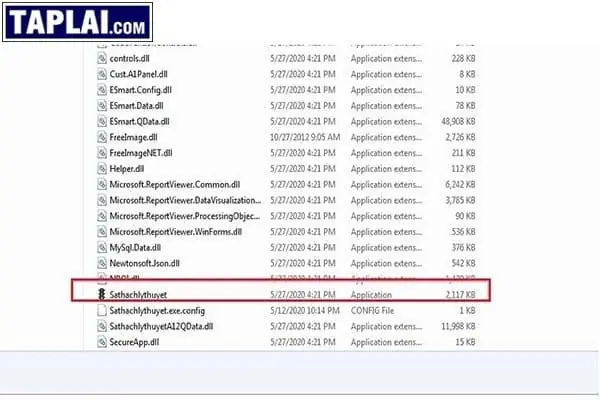Select the FreeImageNET.dll file
Screen dimensions: 600x400
tap(141, 153)
